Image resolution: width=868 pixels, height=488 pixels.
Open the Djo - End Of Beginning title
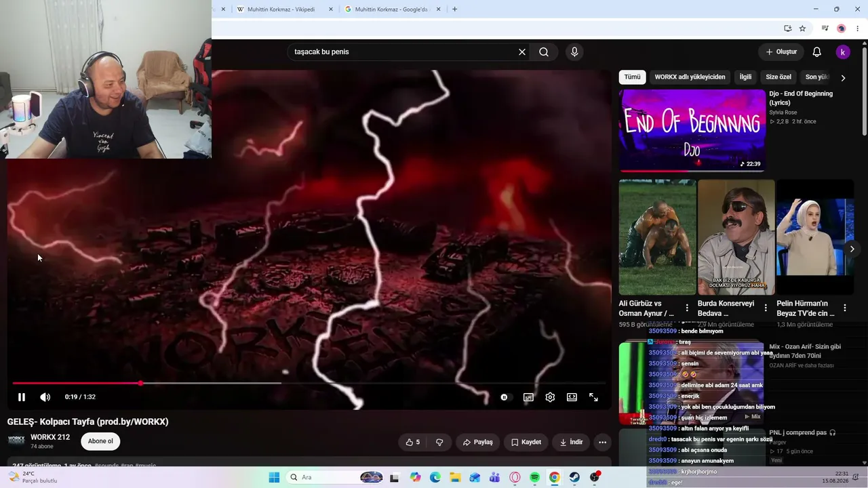tap(801, 98)
